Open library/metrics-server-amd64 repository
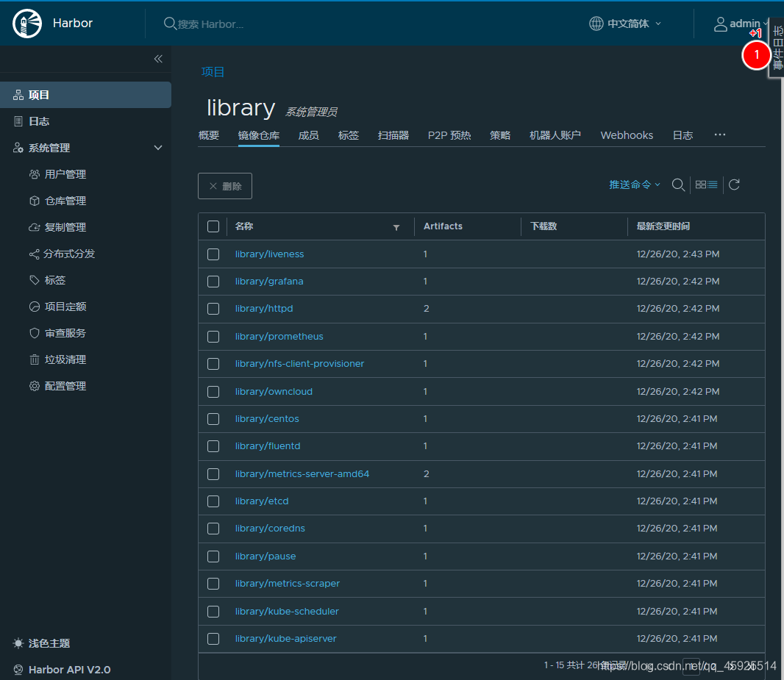The width and height of the screenshot is (784, 680). [x=302, y=473]
